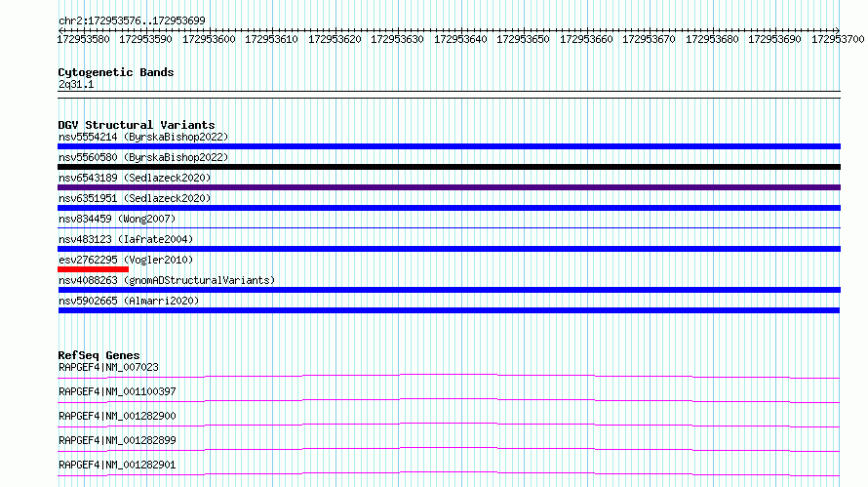Open variant nsv5902665 (Almarri2020) label
Image resolution: width=868 pixels, height=487 pixels.
coord(129,301)
